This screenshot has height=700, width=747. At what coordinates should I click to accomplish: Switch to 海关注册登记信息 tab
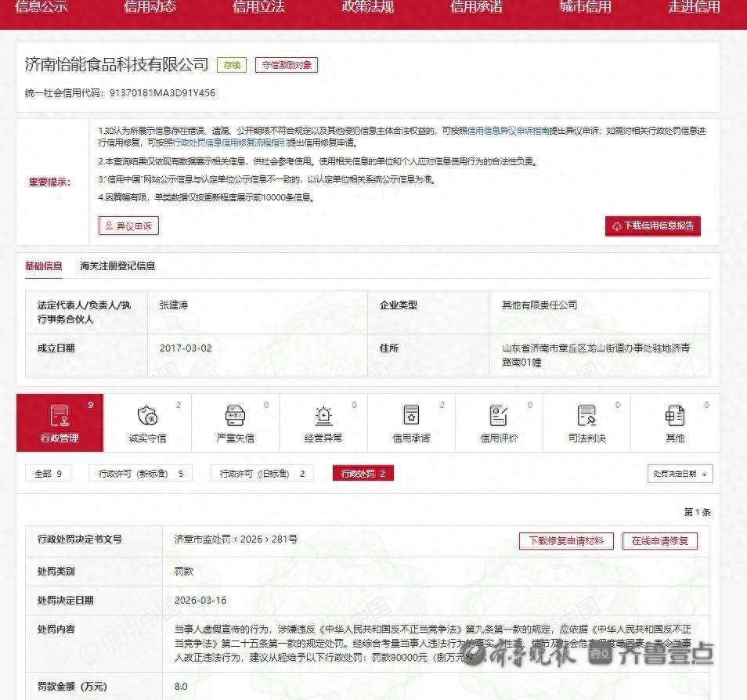[x=117, y=266]
